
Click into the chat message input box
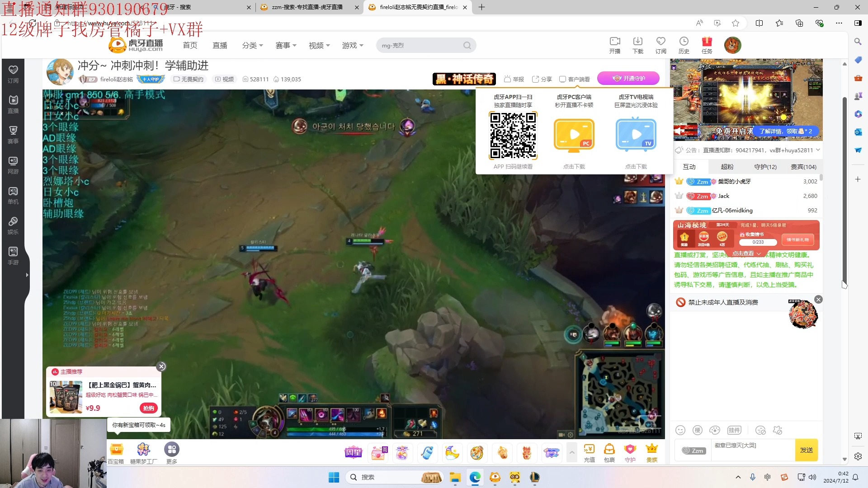(753, 450)
